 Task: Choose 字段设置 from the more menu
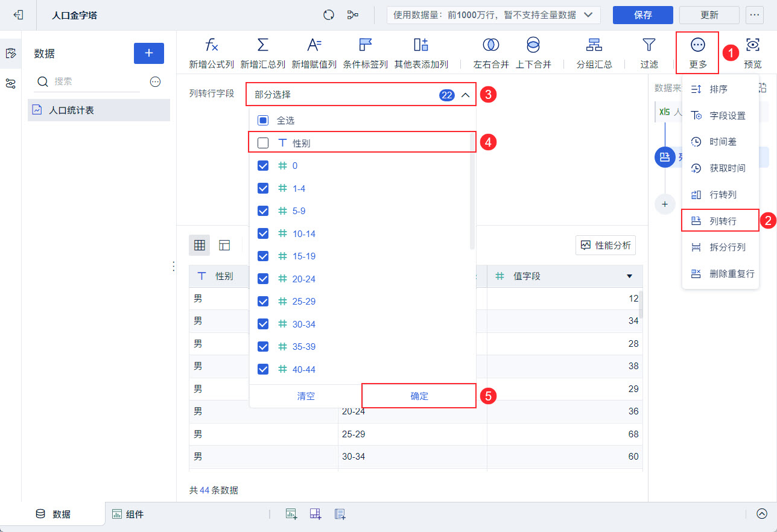(x=720, y=116)
